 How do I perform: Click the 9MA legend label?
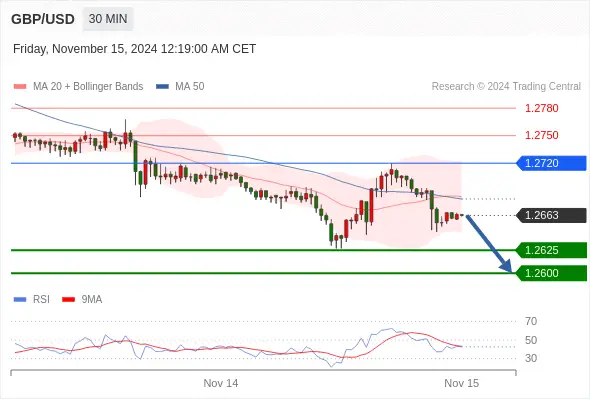92,300
